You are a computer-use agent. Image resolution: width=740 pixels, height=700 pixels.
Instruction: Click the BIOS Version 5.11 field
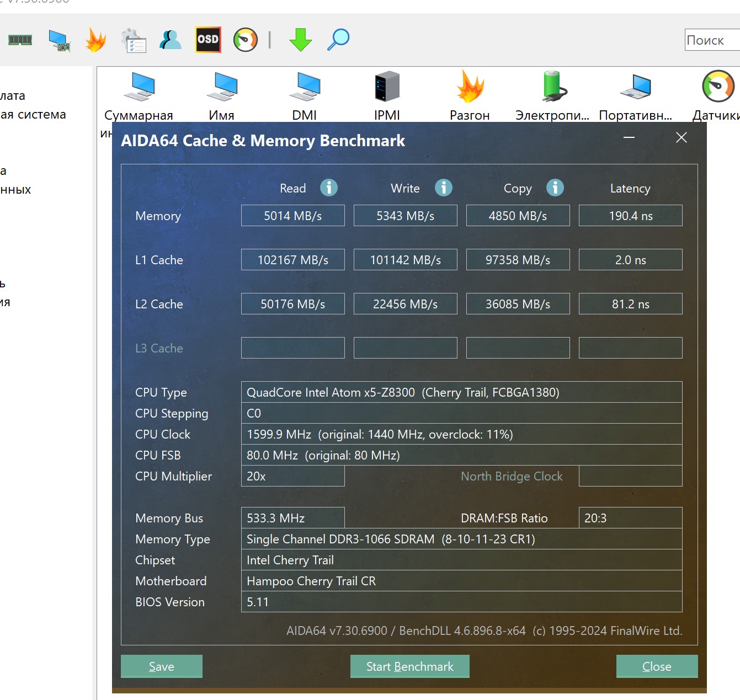[462, 602]
